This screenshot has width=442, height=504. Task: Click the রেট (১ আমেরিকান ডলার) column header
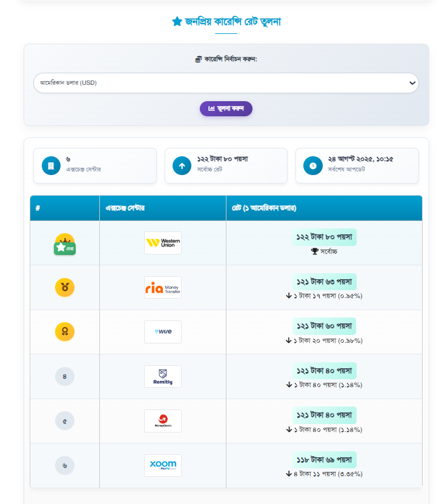pyautogui.click(x=324, y=208)
